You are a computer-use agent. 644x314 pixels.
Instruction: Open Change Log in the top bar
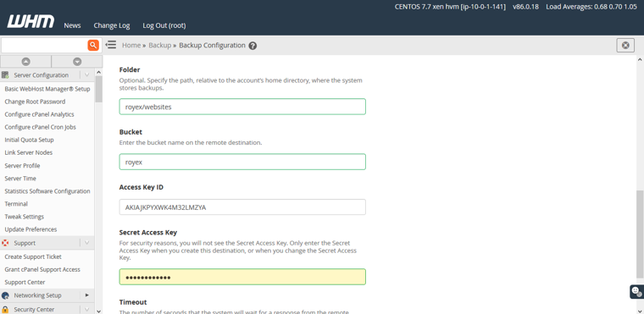(112, 25)
